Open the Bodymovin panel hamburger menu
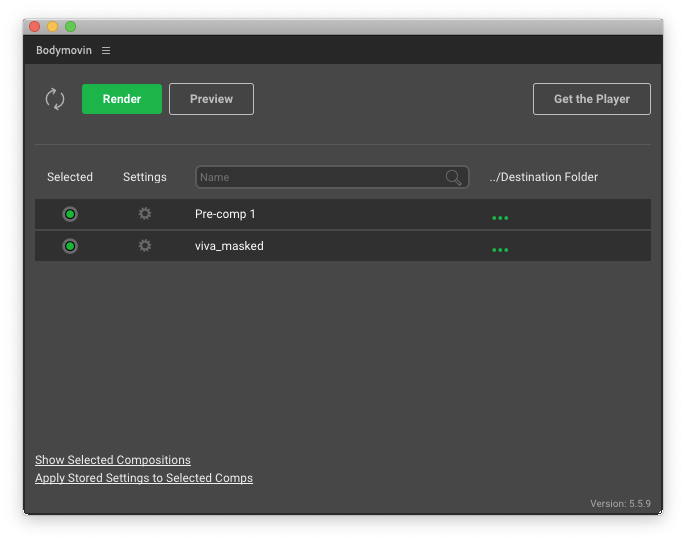 click(x=106, y=51)
